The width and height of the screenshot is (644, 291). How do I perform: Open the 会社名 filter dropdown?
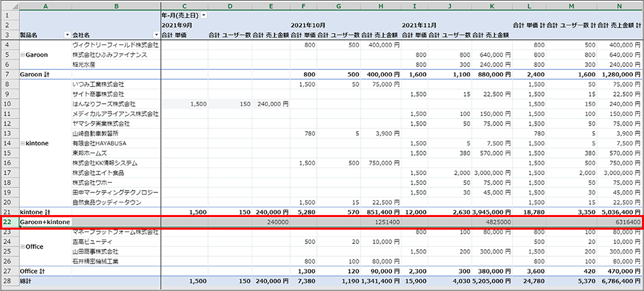pos(156,35)
